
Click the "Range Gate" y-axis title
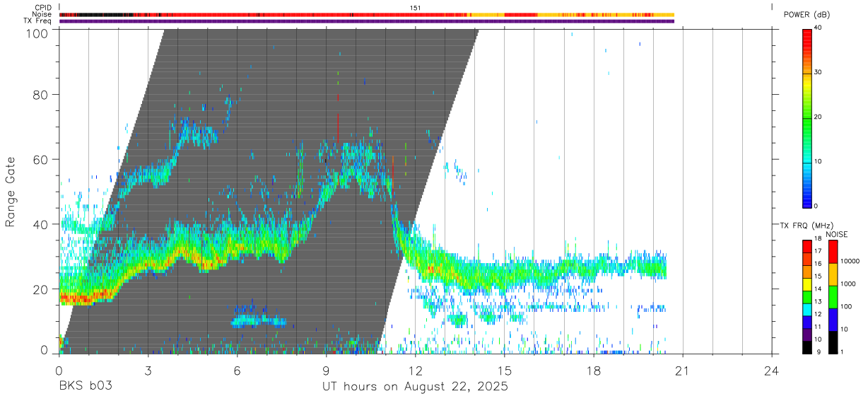(11, 192)
